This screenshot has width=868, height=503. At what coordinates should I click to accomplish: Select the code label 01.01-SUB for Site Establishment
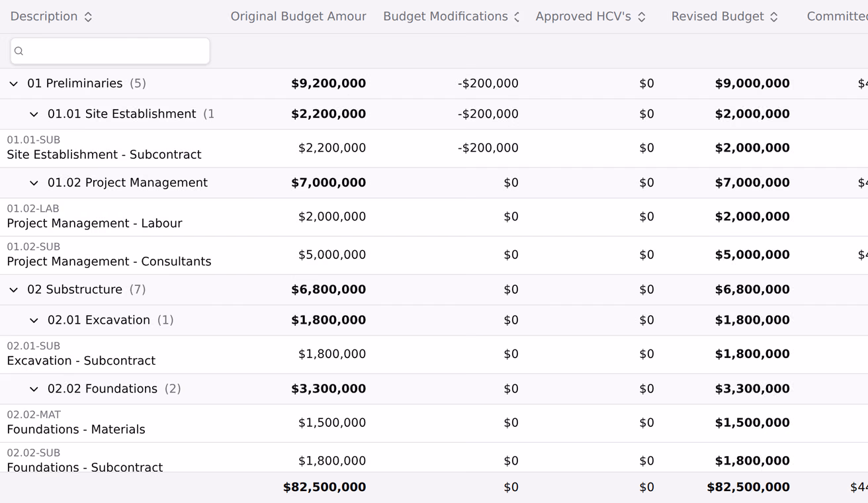coord(34,140)
